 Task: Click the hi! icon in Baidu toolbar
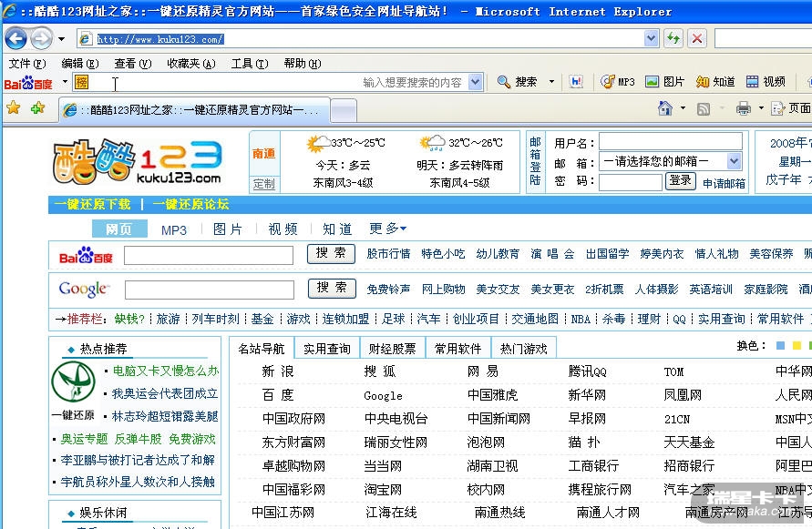576,81
